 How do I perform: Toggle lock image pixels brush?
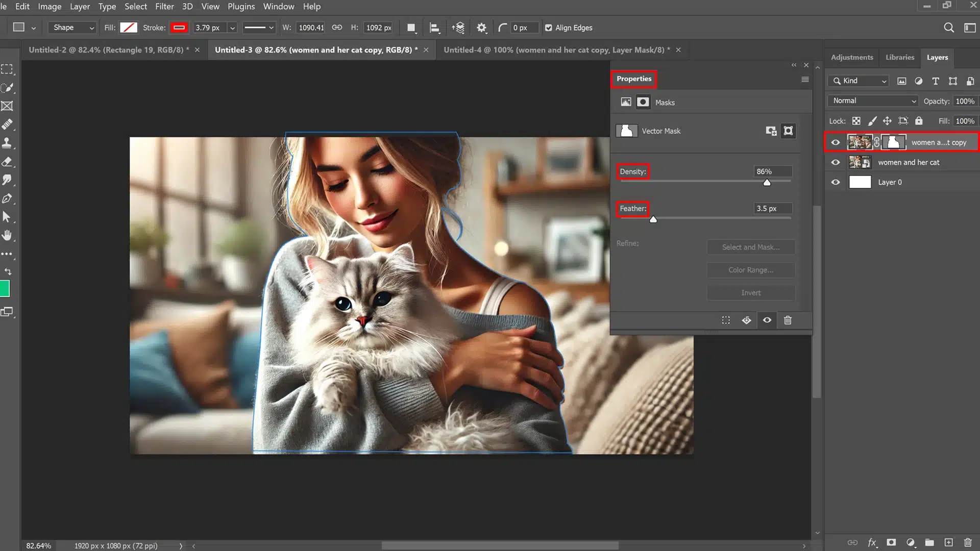(x=872, y=121)
